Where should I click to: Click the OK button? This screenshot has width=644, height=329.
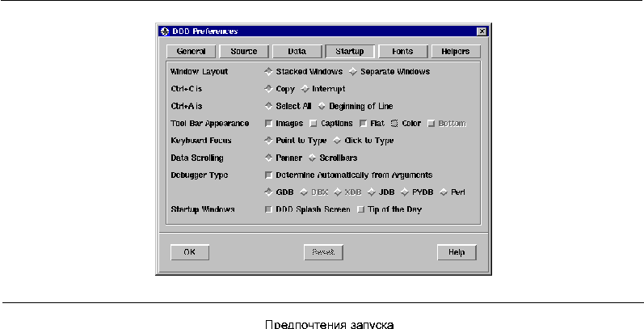(x=190, y=252)
